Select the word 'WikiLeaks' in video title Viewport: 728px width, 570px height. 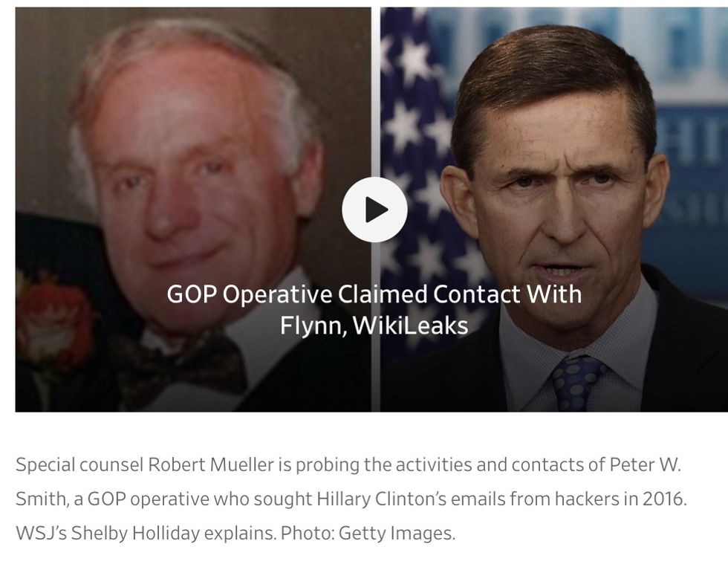[x=410, y=326]
